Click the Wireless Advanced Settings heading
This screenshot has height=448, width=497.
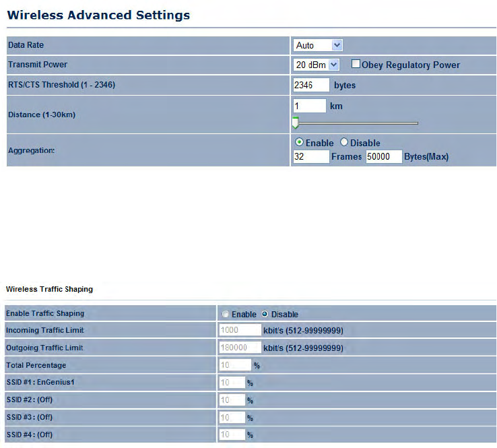tap(98, 15)
